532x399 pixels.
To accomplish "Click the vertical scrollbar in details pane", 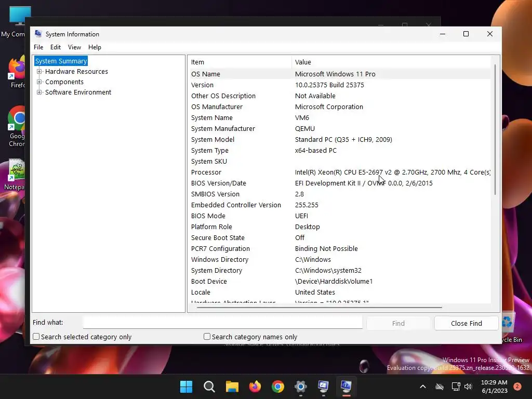I will pos(495,129).
